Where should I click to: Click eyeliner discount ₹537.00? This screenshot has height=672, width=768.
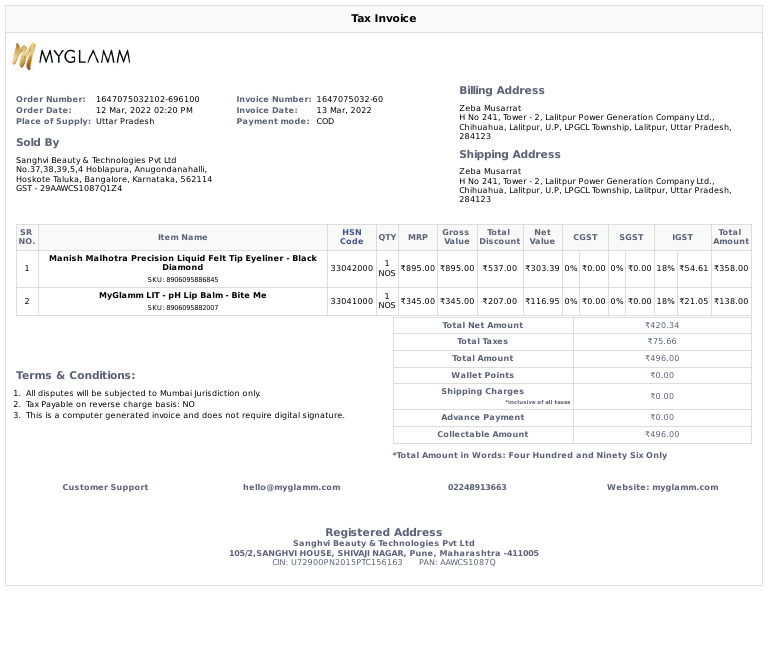pos(500,268)
